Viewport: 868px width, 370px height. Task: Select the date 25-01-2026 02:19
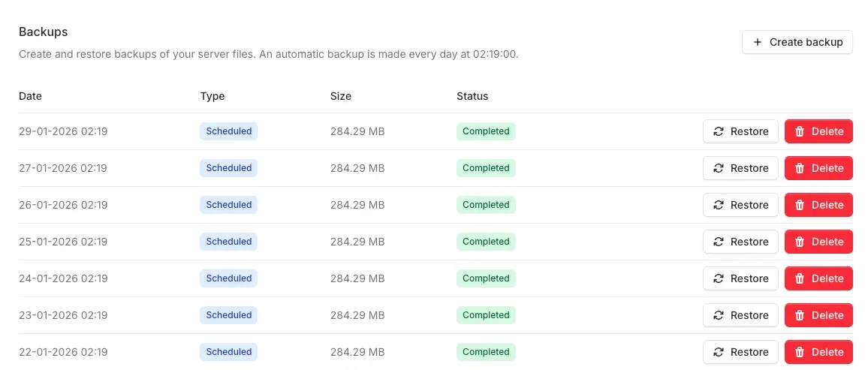tap(63, 242)
